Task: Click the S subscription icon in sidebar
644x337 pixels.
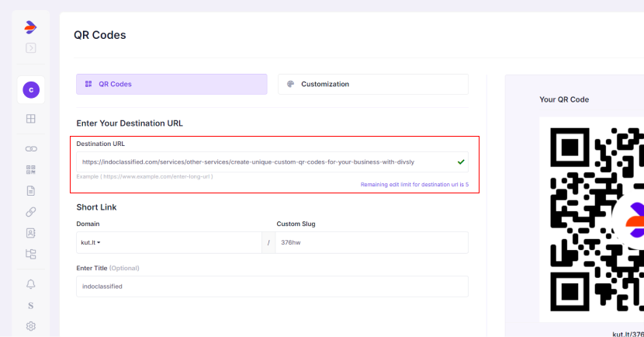Action: coord(31,305)
